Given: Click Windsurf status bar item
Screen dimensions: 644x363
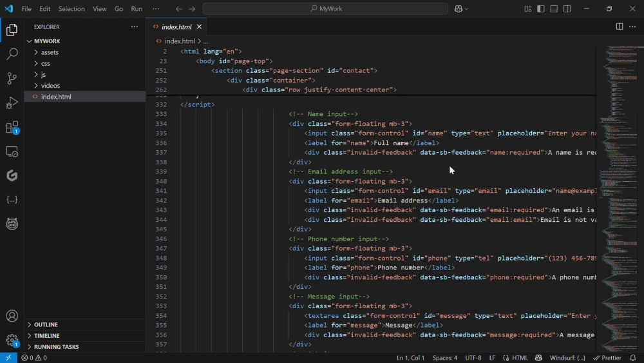Looking at the screenshot, I should pos(567,358).
